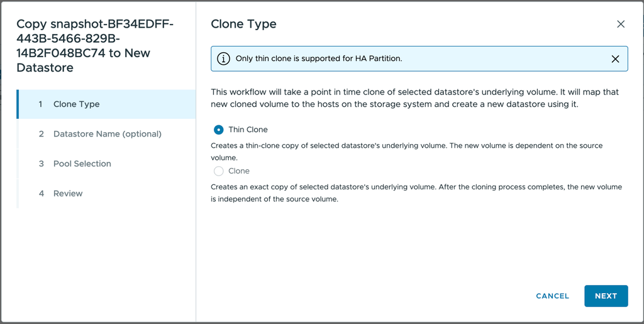Jump to step 3 Pool Selection
The height and width of the screenshot is (324, 644).
pos(106,164)
